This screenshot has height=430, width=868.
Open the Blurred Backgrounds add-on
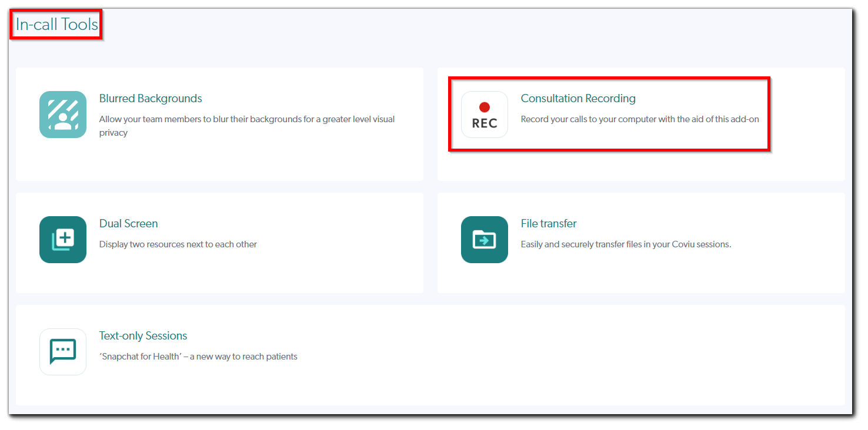pos(151,98)
